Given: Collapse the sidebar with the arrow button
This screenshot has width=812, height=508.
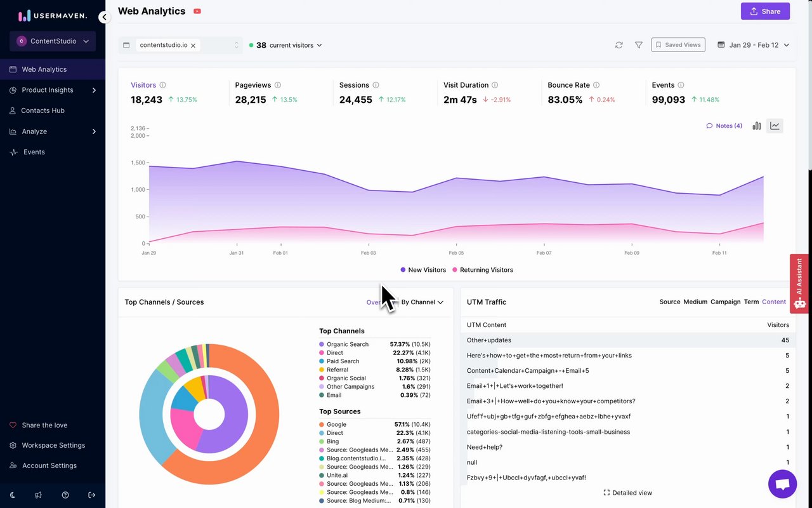Looking at the screenshot, I should tap(105, 18).
